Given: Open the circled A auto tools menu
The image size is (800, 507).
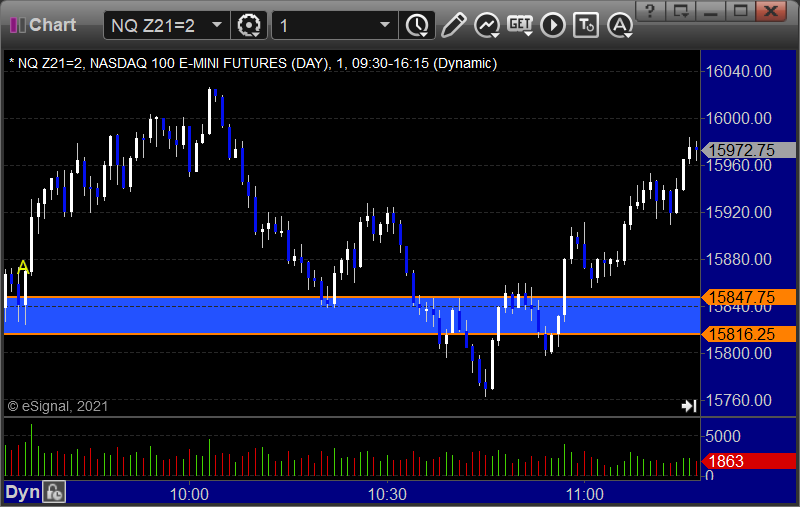Looking at the screenshot, I should coord(620,25).
